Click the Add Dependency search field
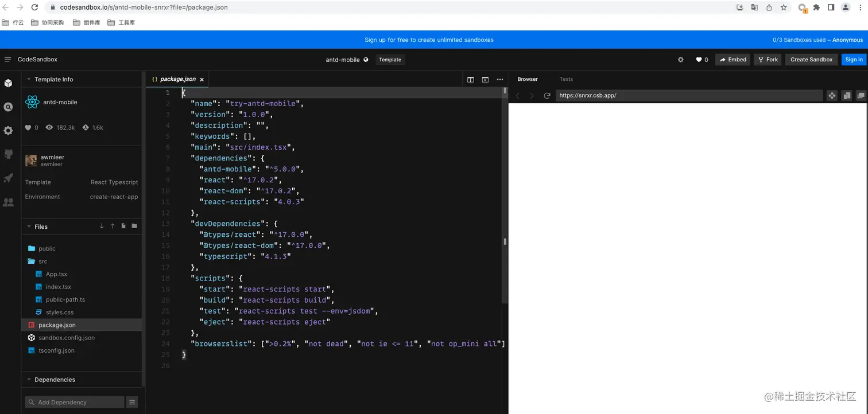868x414 pixels. point(75,403)
